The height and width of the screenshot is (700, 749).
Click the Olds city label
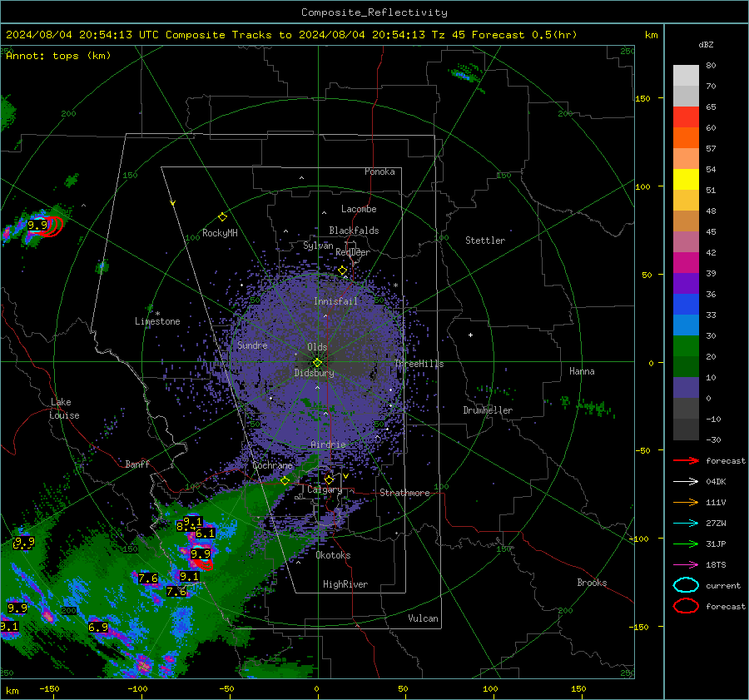point(317,347)
